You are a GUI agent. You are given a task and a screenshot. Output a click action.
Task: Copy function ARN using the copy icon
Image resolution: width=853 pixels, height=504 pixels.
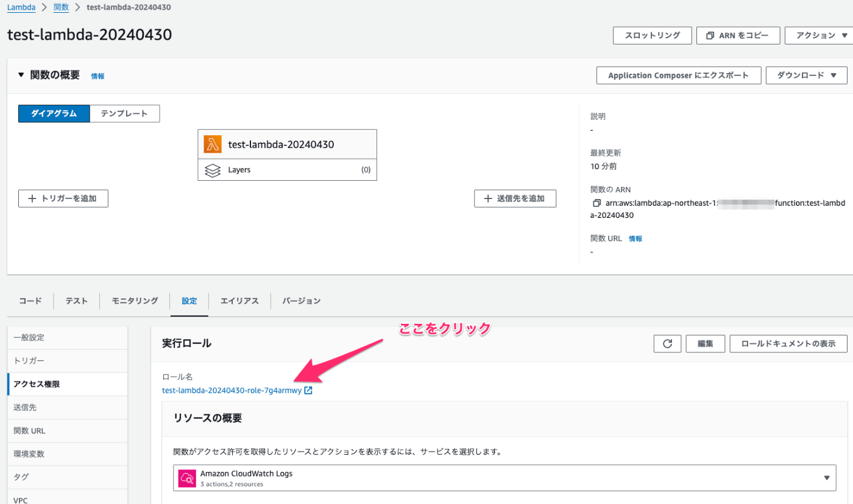596,203
